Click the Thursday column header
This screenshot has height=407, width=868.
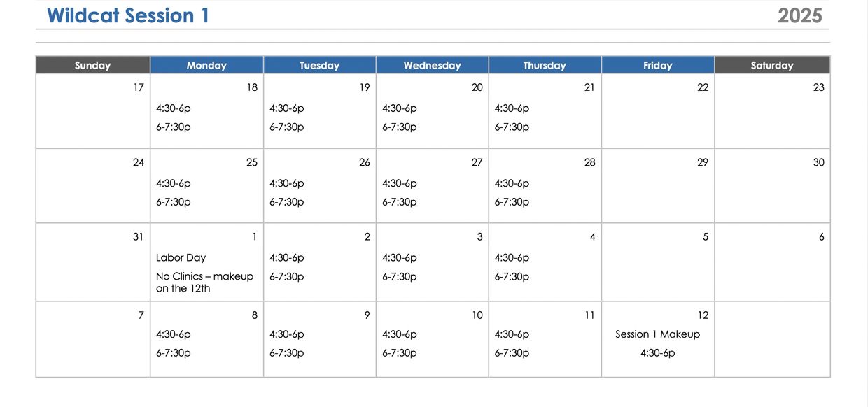tap(545, 65)
